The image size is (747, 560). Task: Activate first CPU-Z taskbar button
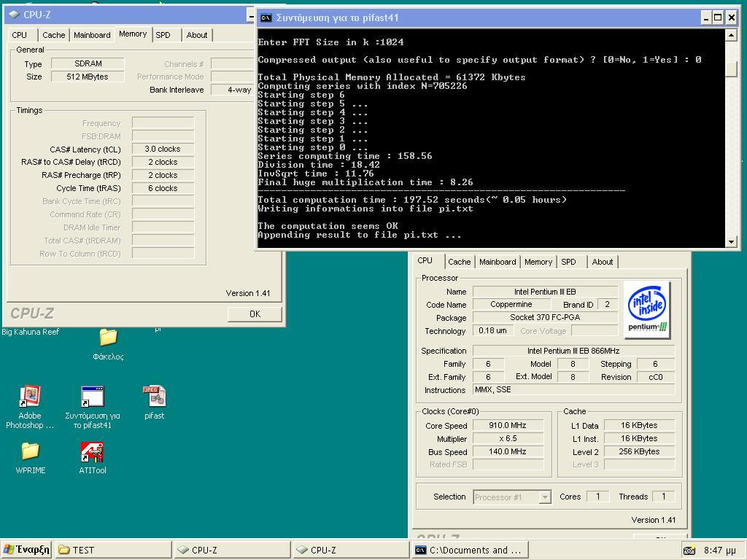point(232,550)
